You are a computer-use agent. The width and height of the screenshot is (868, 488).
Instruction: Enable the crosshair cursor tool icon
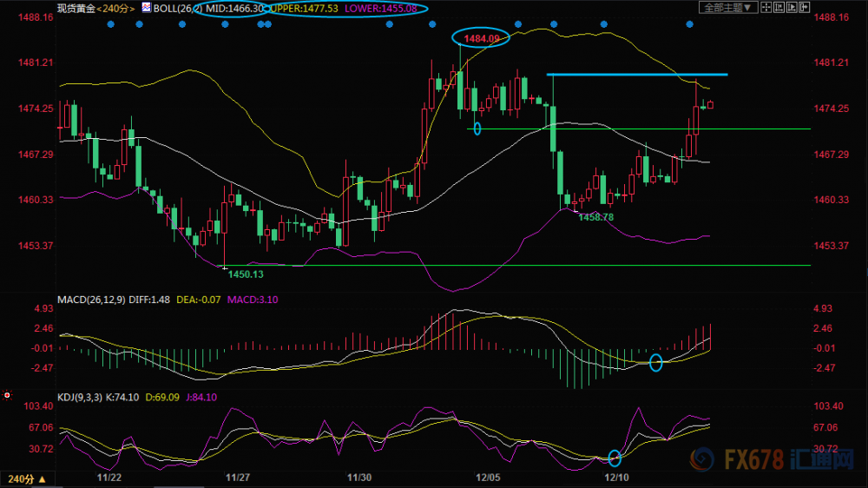766,7
